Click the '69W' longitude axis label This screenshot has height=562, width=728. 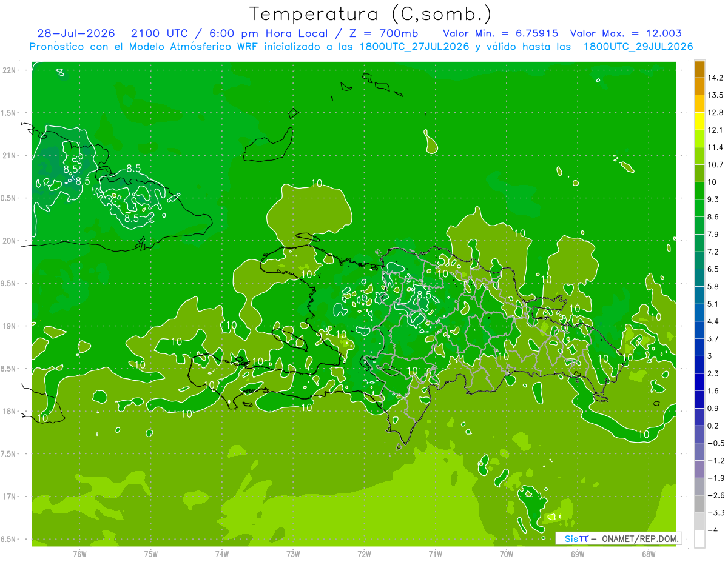578,554
